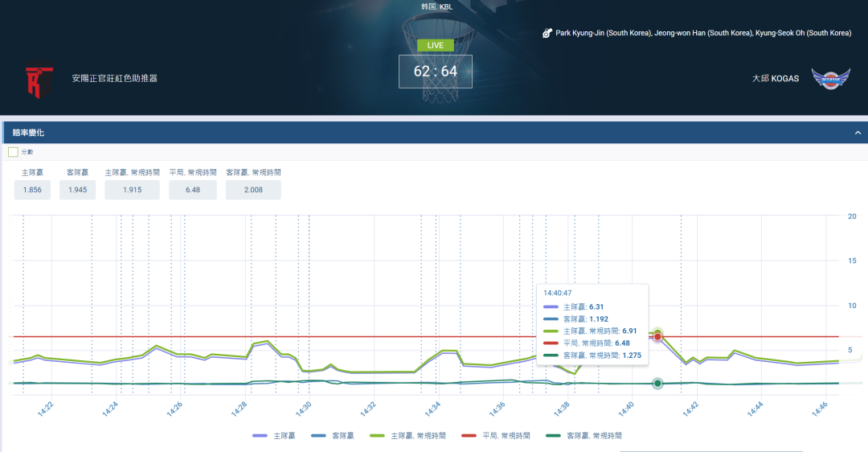The width and height of the screenshot is (868, 452).
Task: Click the 14:30 time axis label
Action: tap(303, 409)
